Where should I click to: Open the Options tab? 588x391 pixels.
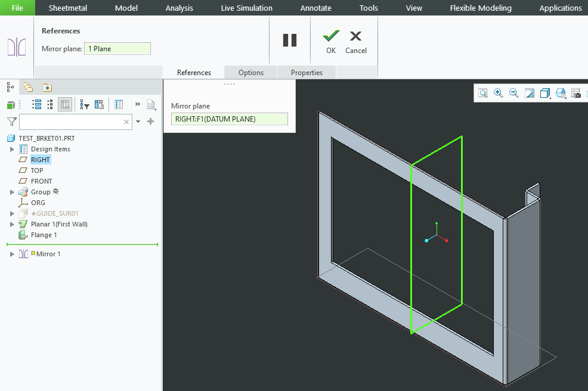[251, 72]
